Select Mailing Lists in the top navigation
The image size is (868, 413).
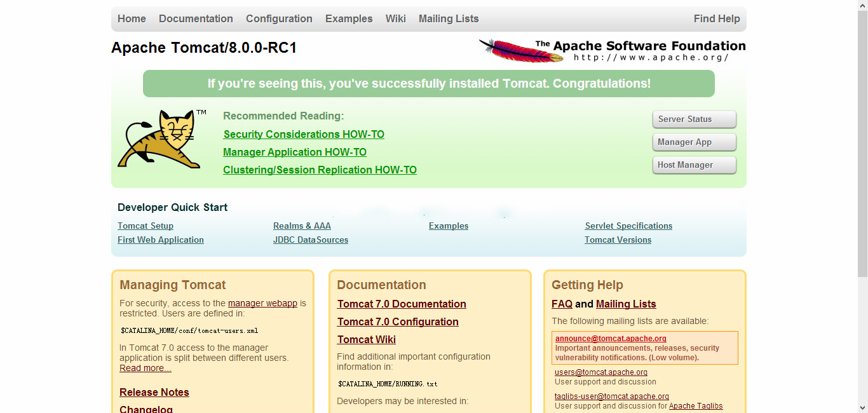pos(448,19)
